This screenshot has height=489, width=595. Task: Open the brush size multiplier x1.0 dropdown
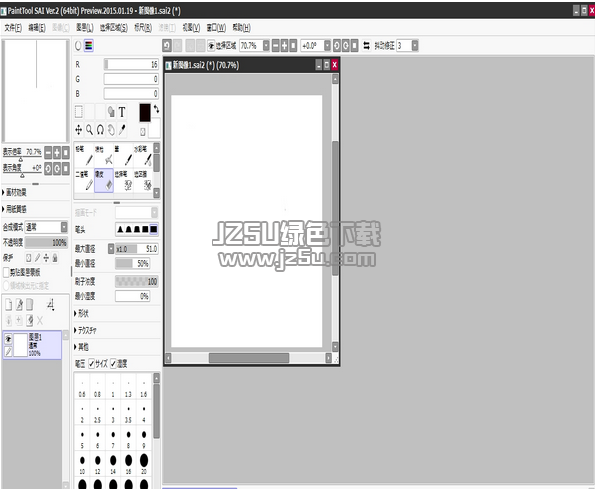tap(111, 249)
